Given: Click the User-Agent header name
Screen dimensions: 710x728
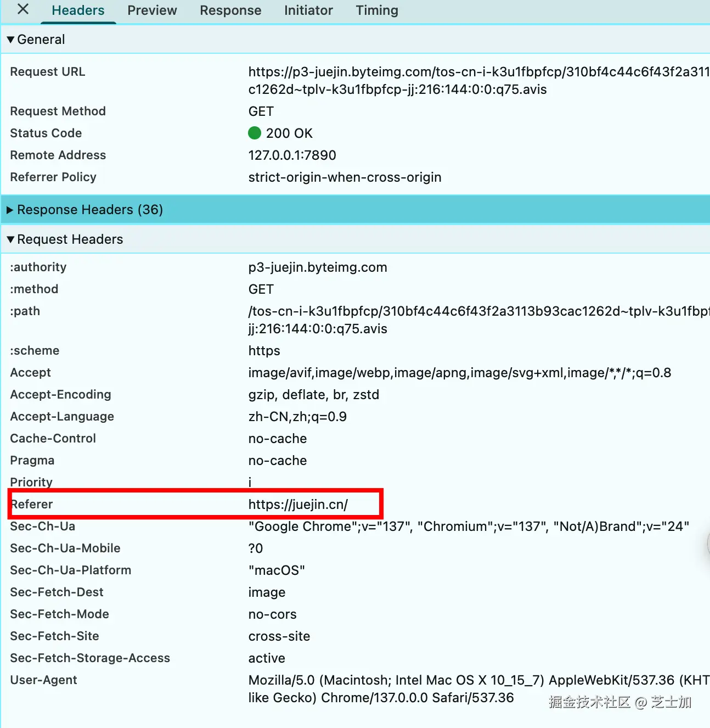Looking at the screenshot, I should click(44, 680).
